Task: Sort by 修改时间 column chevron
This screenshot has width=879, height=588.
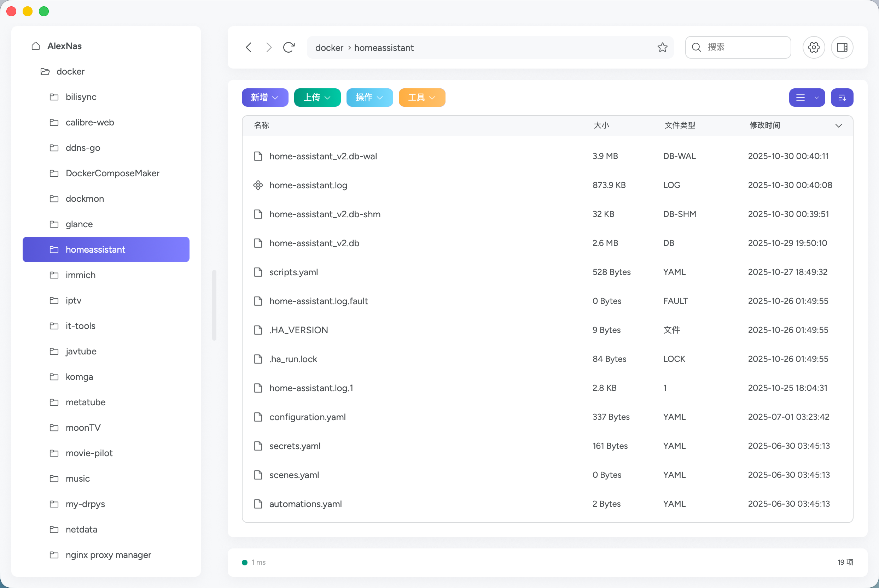Action: (x=838, y=126)
